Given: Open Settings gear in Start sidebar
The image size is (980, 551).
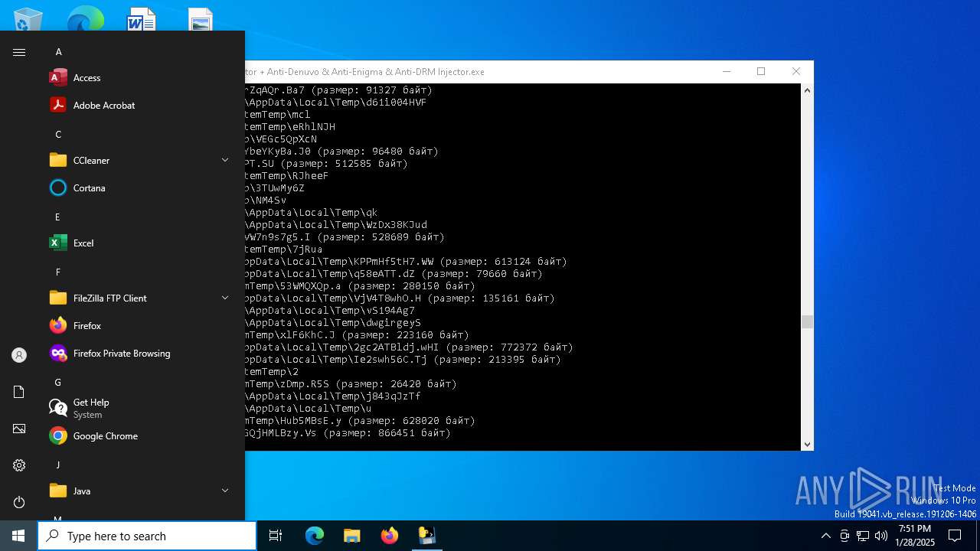Looking at the screenshot, I should (x=19, y=465).
